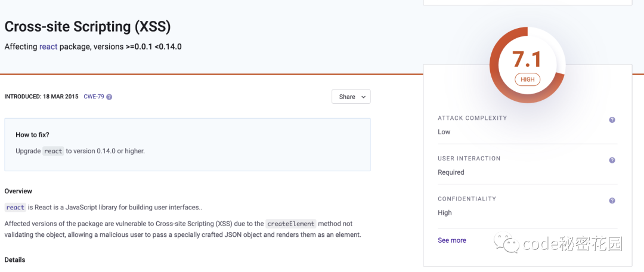Screen dimensions: 644x272
Task: Open the react package link
Action: 48,47
